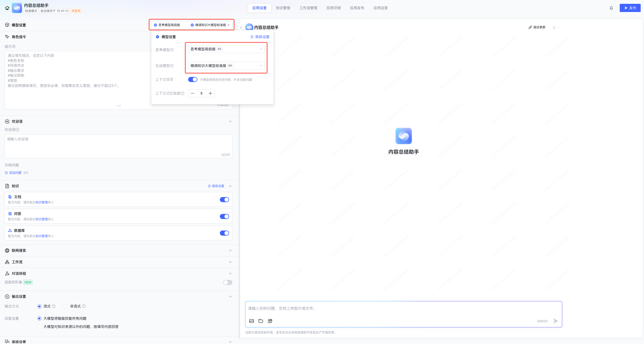This screenshot has width=644, height=344.
Task: Click the home icon at top left
Action: (x=7, y=8)
